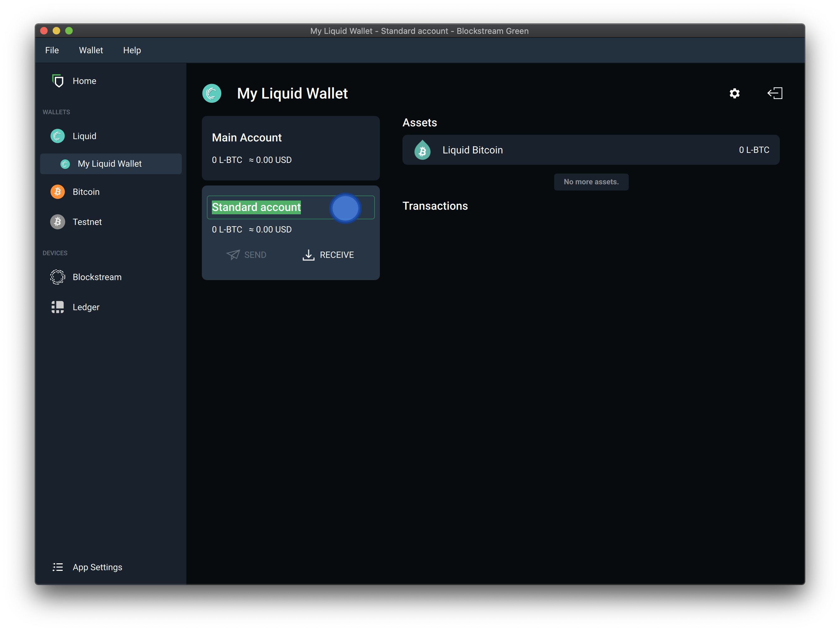Open the wallet settings gear icon
The height and width of the screenshot is (631, 840).
tap(734, 93)
